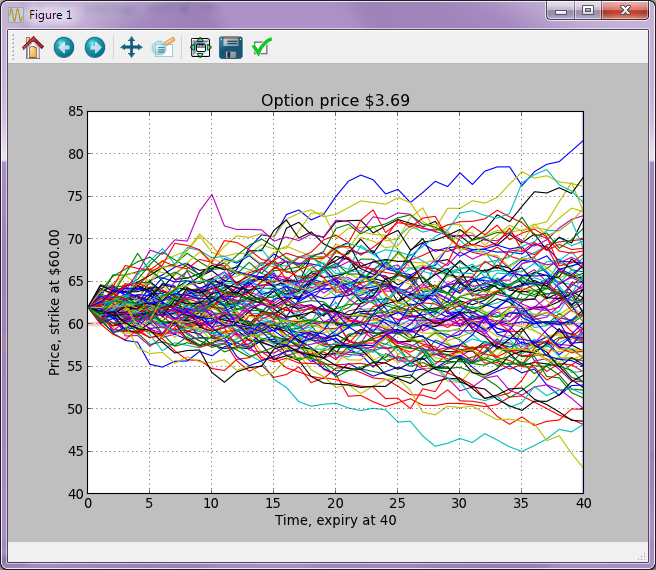Screen dimensions: 656x570
Task: Click the x-axis label Time, expiry at 40
Action: pos(336,520)
